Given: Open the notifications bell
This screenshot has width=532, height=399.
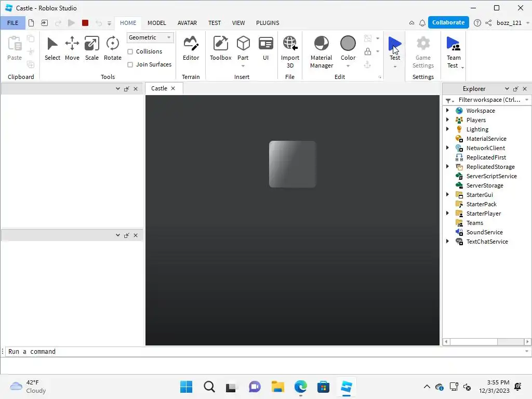Looking at the screenshot, I should tap(422, 23).
